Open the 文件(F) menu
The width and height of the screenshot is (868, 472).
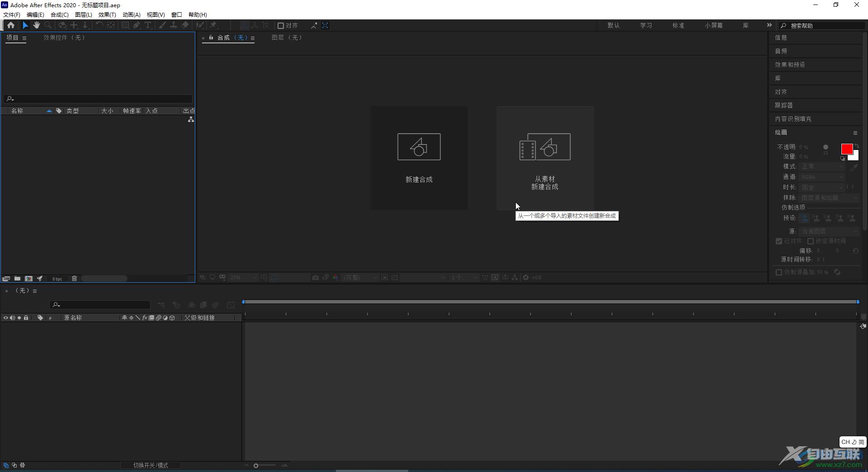12,14
